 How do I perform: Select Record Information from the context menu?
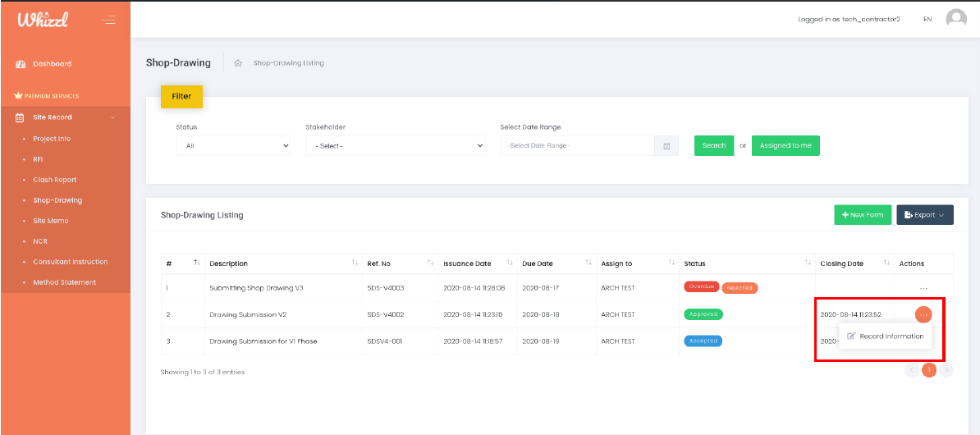(886, 337)
